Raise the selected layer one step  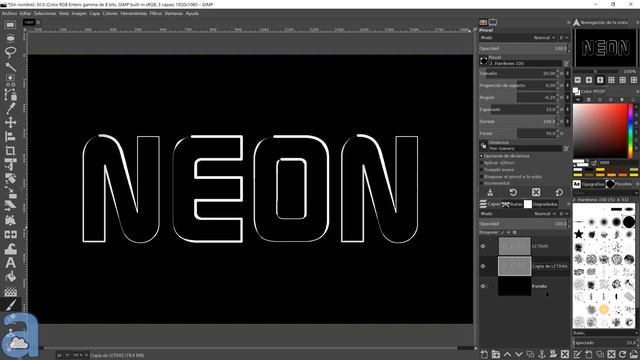507,354
